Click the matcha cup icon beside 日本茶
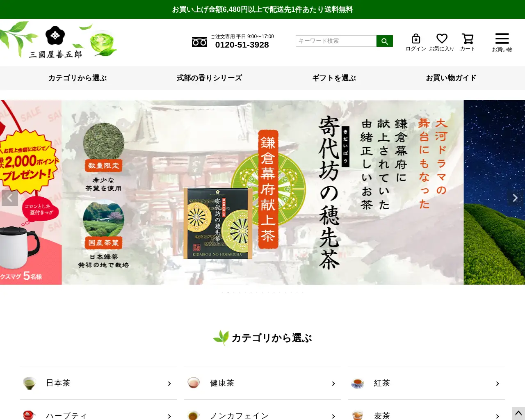This screenshot has width=525, height=420. [29, 383]
